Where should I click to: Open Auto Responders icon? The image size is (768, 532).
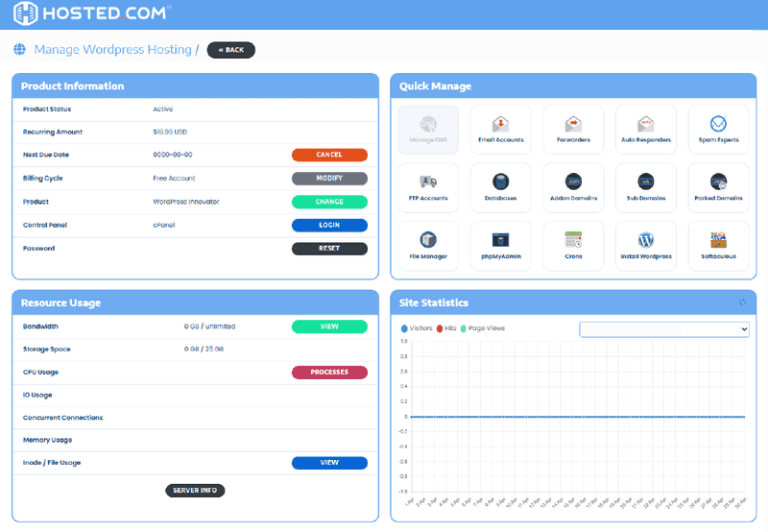tap(645, 130)
